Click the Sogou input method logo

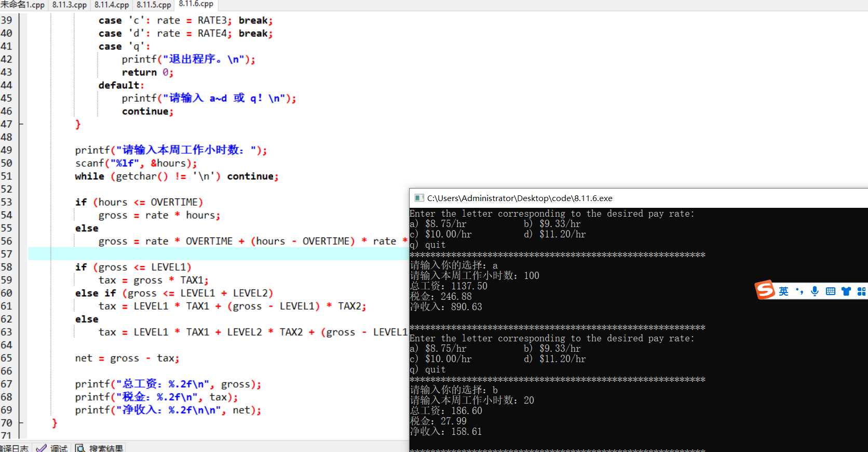(765, 290)
